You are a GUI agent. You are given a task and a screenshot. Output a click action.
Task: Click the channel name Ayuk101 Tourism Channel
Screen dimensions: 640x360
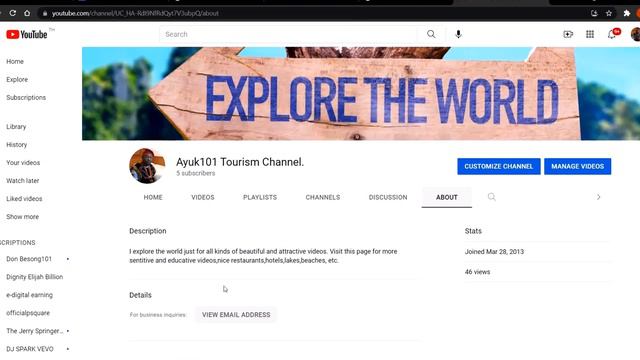click(x=240, y=162)
